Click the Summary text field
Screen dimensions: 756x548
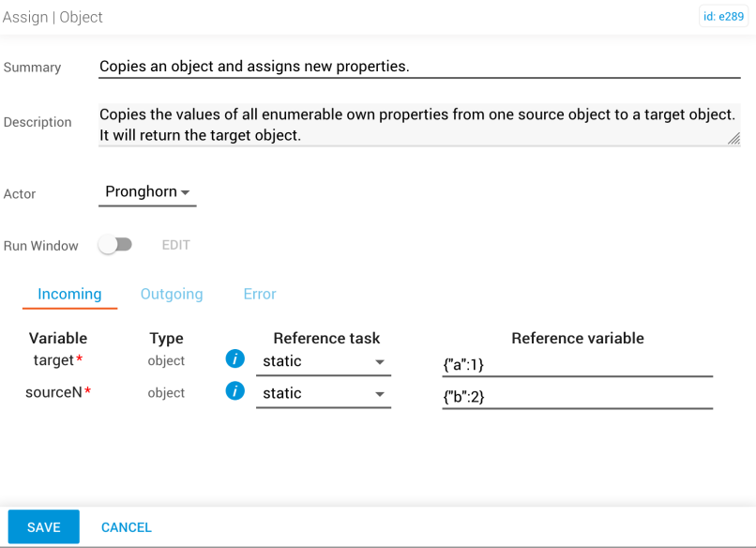tap(419, 67)
